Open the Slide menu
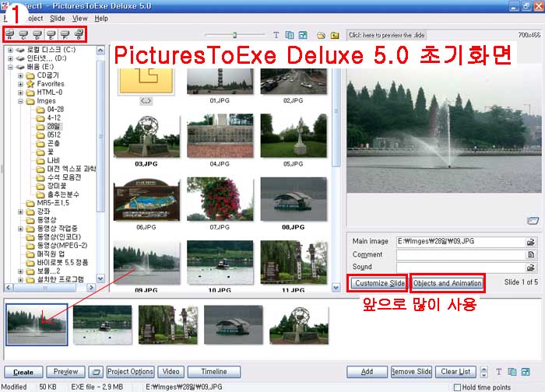Screen dimensions: 545x392 (58, 19)
